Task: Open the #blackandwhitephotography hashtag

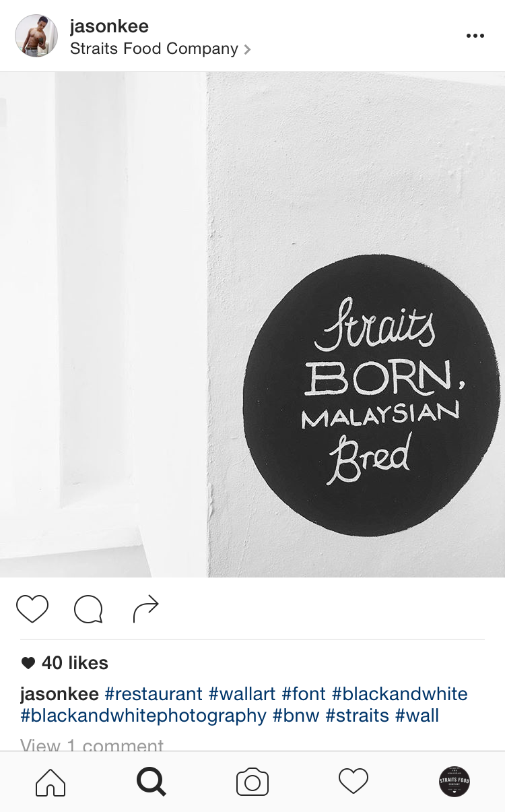Action: [x=143, y=716]
